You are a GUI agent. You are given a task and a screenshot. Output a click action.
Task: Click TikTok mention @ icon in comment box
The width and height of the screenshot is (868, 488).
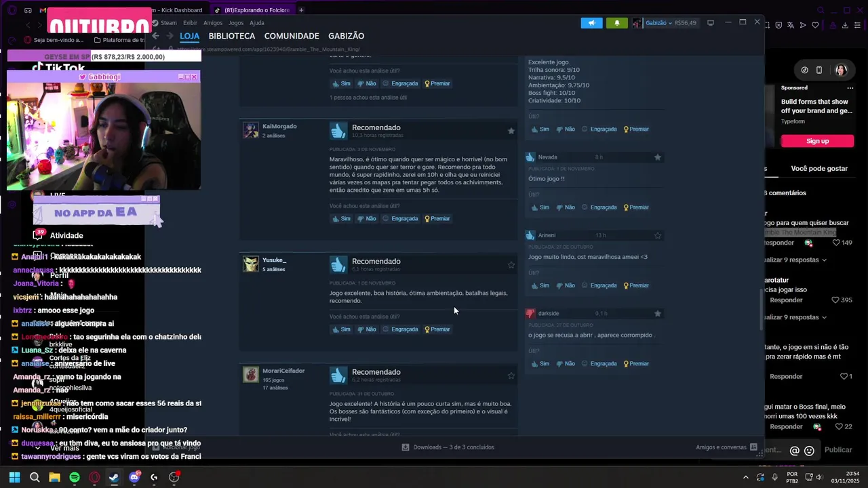[x=795, y=451]
